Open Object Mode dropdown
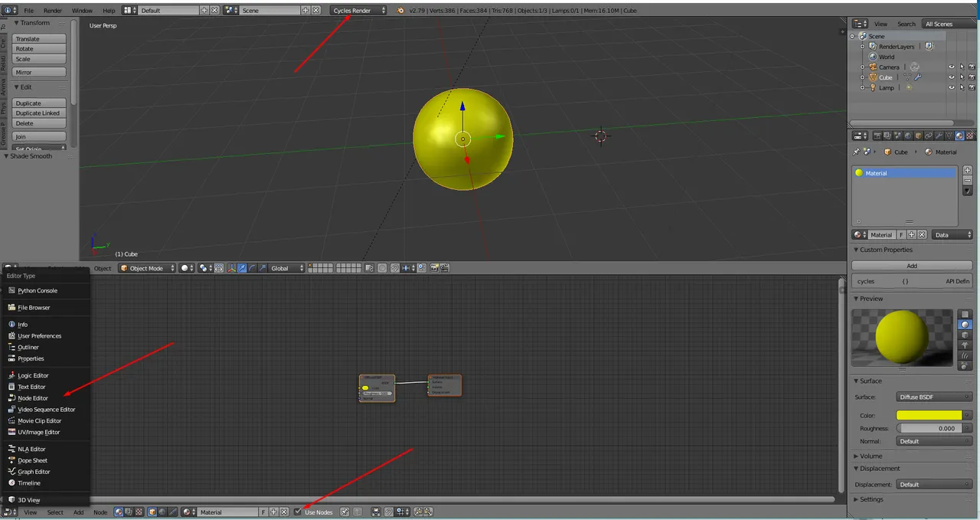The height and width of the screenshot is (520, 980). (x=147, y=268)
